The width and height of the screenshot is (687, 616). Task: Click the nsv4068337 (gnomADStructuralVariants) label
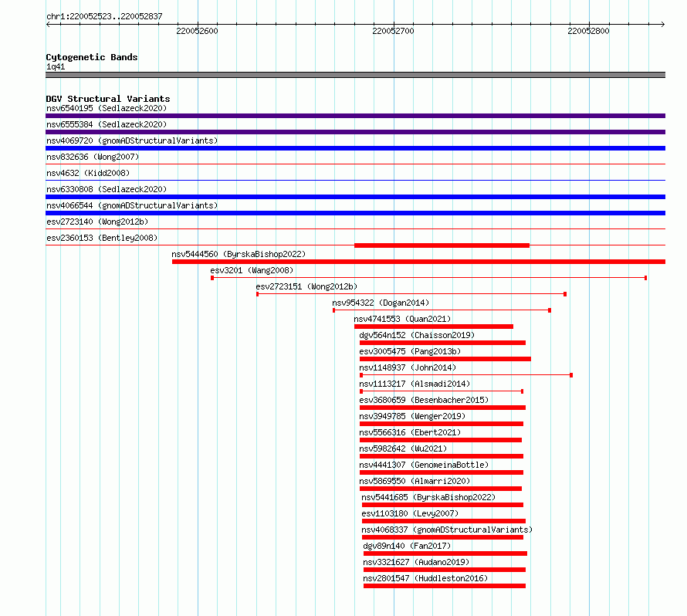click(x=447, y=530)
